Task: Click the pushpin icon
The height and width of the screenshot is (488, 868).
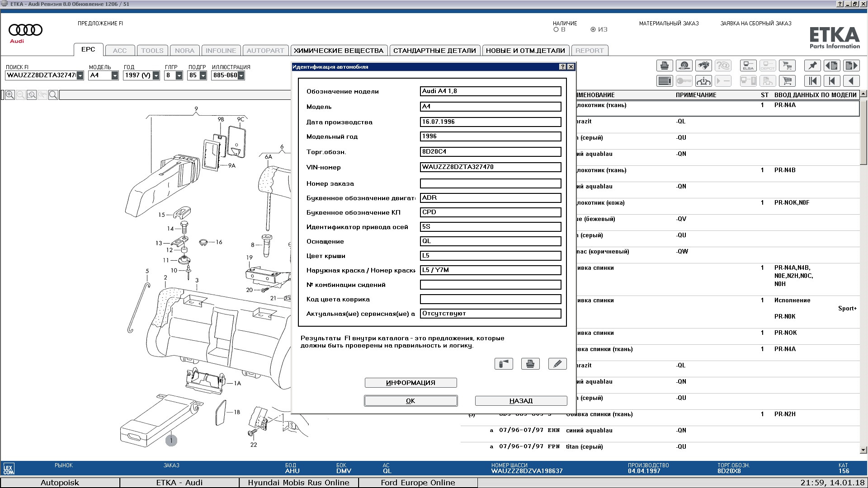Action: coord(812,66)
